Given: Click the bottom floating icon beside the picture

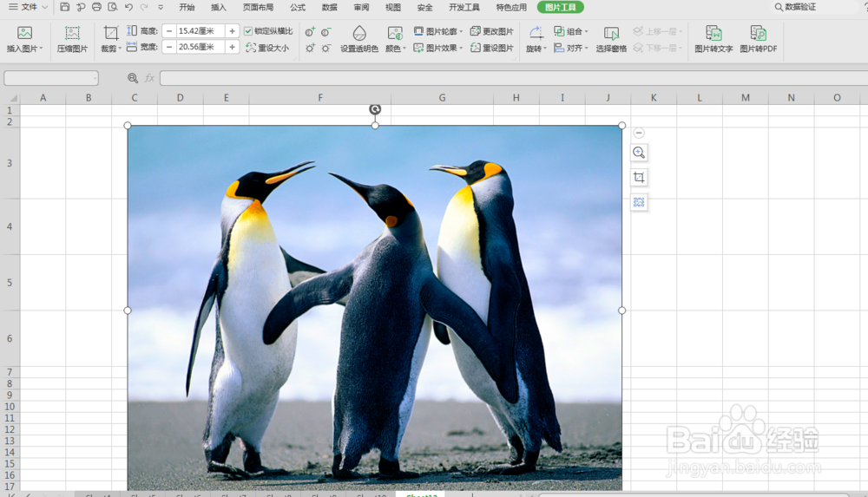Looking at the screenshot, I should (639, 202).
